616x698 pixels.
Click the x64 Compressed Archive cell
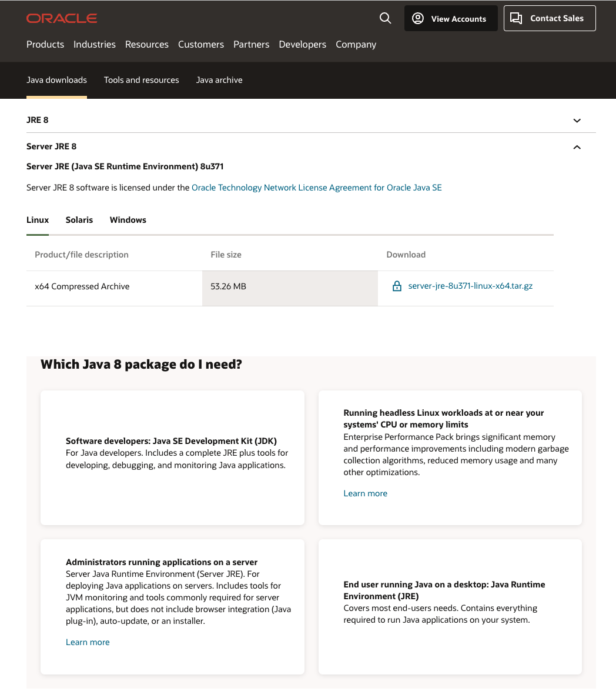click(x=115, y=288)
